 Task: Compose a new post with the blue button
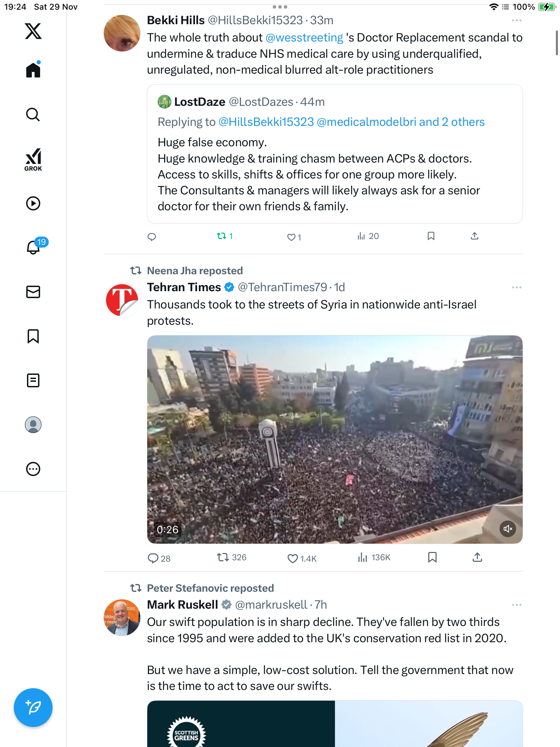(x=33, y=708)
